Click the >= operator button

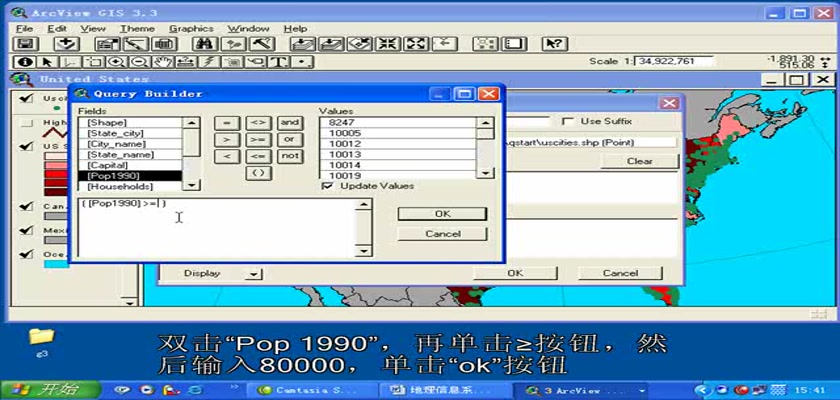tap(258, 140)
